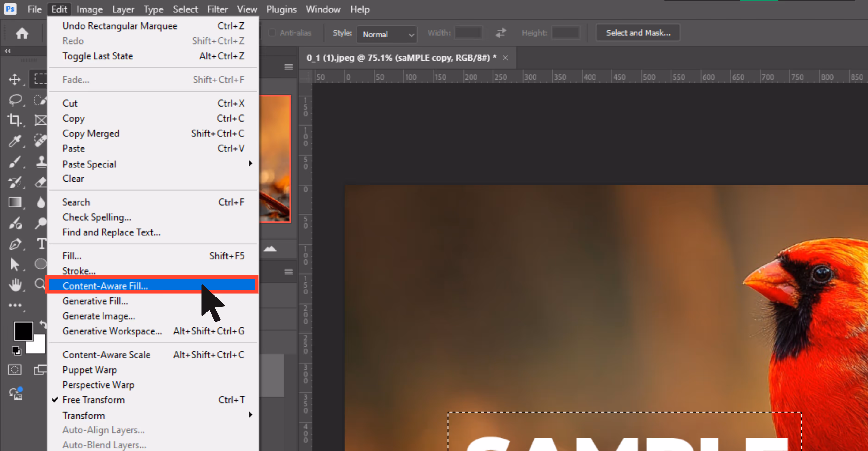
Task: Open the Plugins menu
Action: (282, 9)
